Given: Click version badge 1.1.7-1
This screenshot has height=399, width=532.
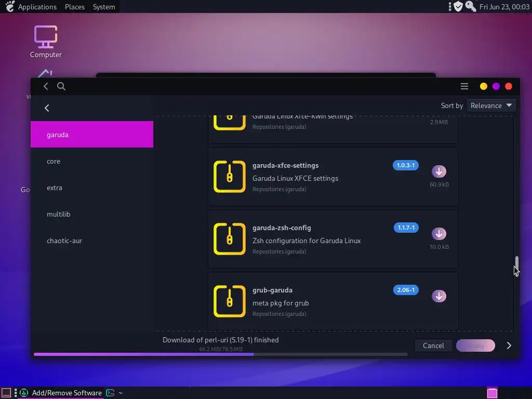Looking at the screenshot, I should 406,228.
